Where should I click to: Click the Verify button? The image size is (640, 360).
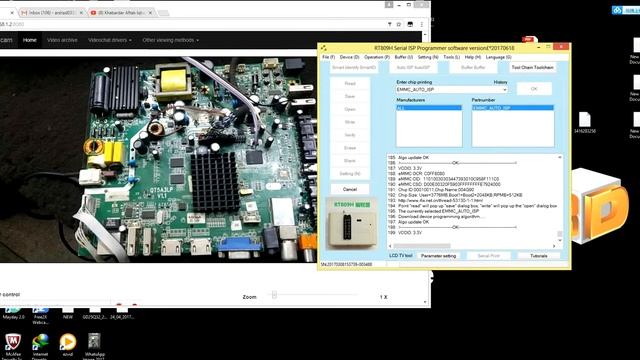tap(350, 135)
